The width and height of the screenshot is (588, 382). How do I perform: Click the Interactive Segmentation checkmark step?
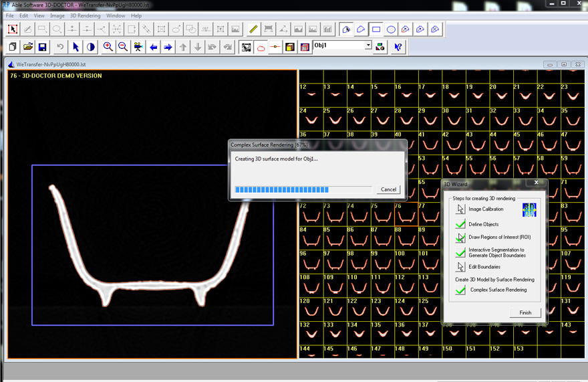(x=460, y=252)
